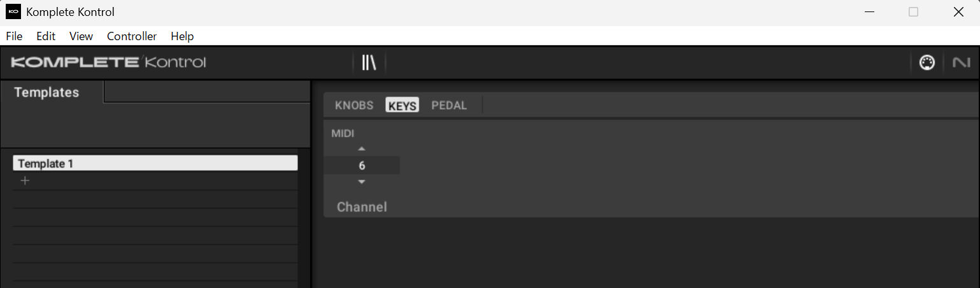Open the View menu
This screenshot has width=980, height=288.
pos(81,36)
